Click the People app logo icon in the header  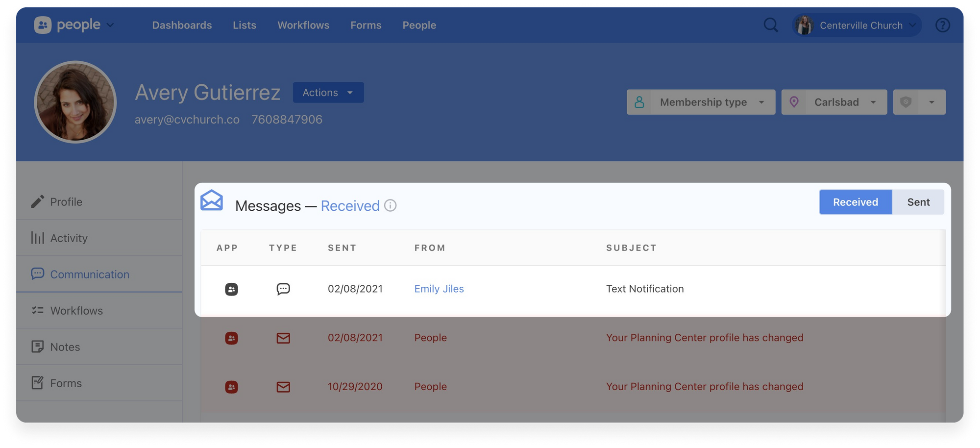pyautogui.click(x=43, y=25)
